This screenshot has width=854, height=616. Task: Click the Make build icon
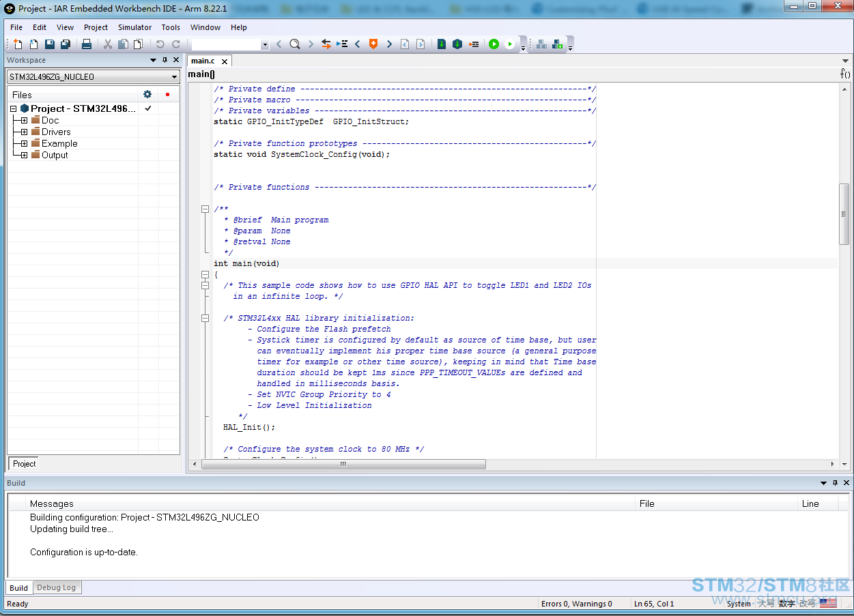(x=457, y=44)
